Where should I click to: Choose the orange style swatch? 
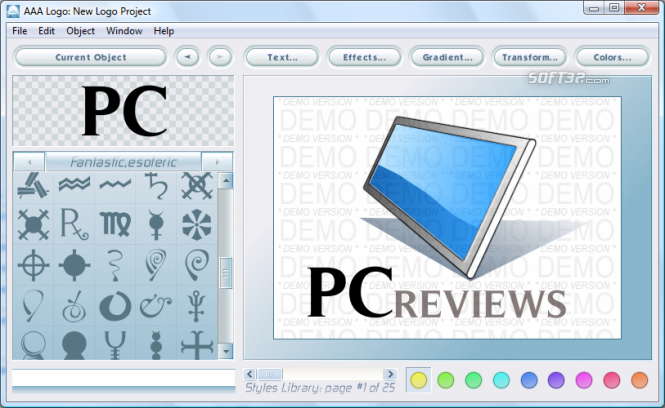[640, 380]
